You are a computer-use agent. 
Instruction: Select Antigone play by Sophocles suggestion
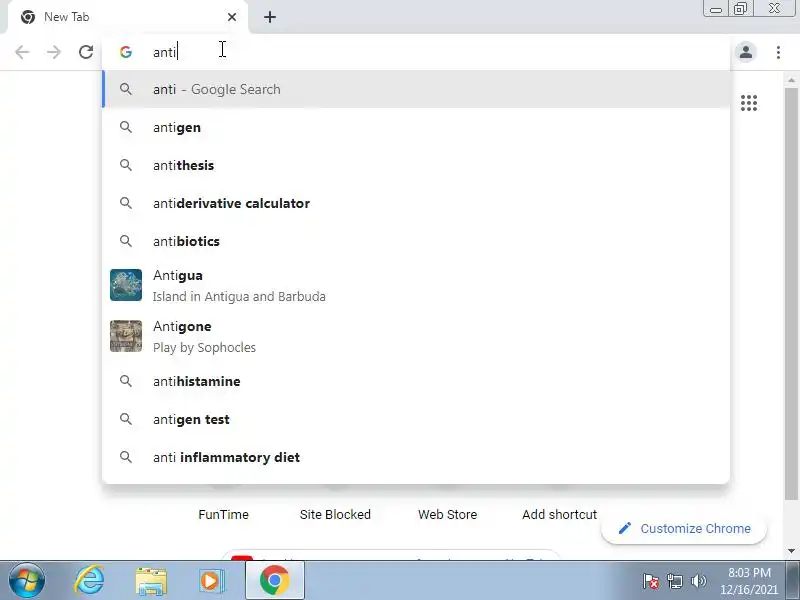point(416,336)
